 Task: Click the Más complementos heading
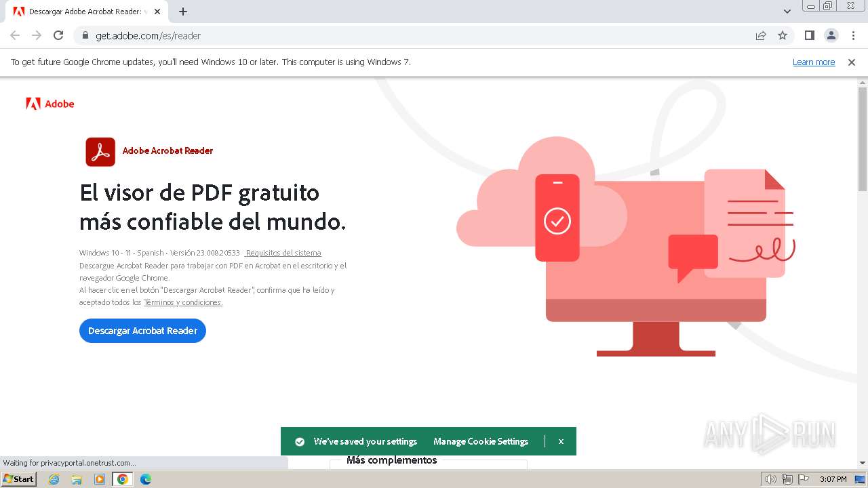[392, 460]
